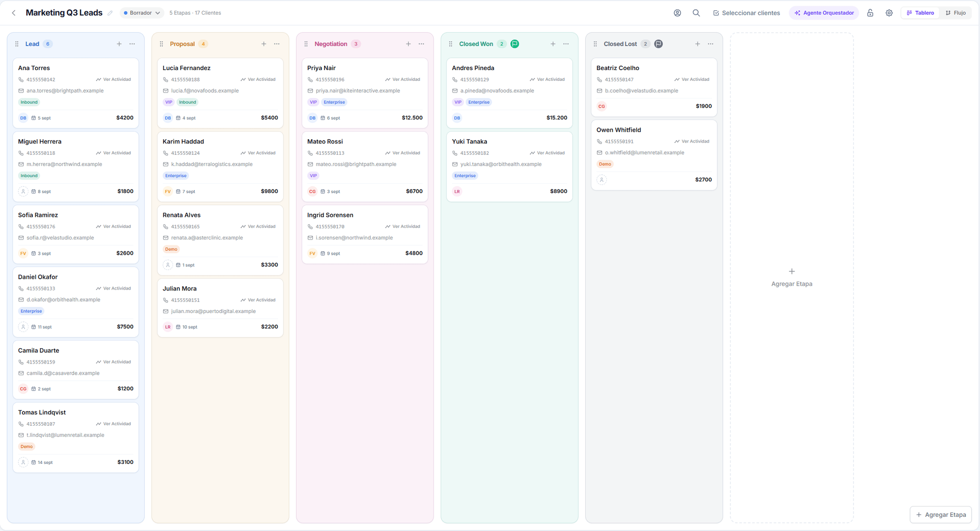The height and width of the screenshot is (531, 980).
Task: Grab the Lead column drag handle
Action: tap(17, 44)
